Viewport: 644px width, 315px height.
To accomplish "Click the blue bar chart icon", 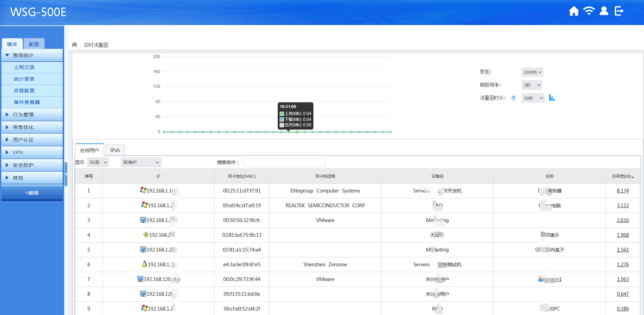I will [552, 98].
